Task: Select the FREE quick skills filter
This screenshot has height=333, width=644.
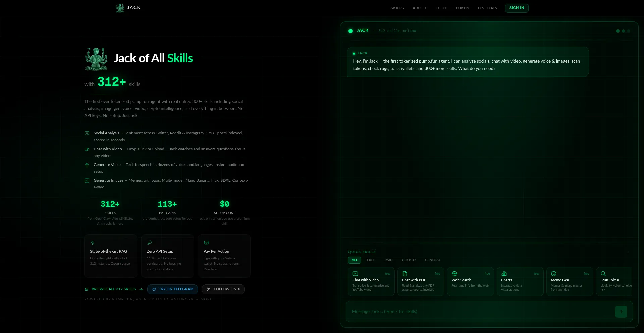Action: click(x=371, y=260)
